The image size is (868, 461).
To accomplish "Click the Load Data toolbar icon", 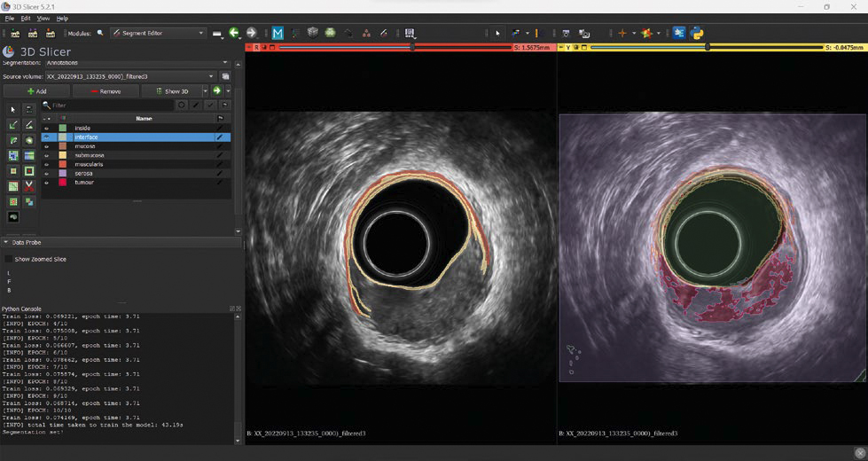I will pyautogui.click(x=15, y=33).
